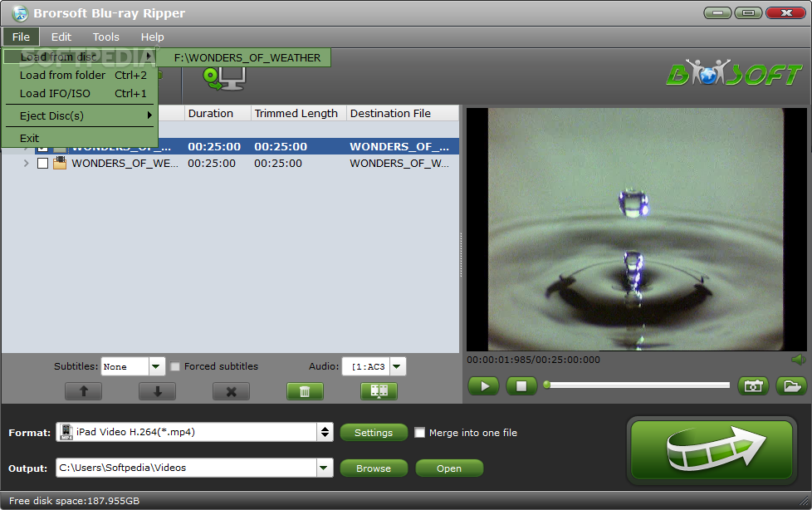Open the Edit menu
The image size is (812, 510).
coord(61,37)
